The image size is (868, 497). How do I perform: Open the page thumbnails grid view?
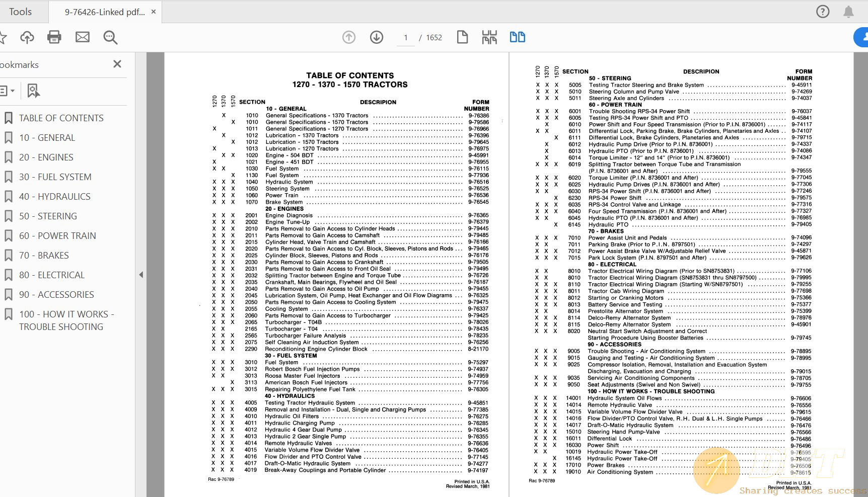[488, 37]
